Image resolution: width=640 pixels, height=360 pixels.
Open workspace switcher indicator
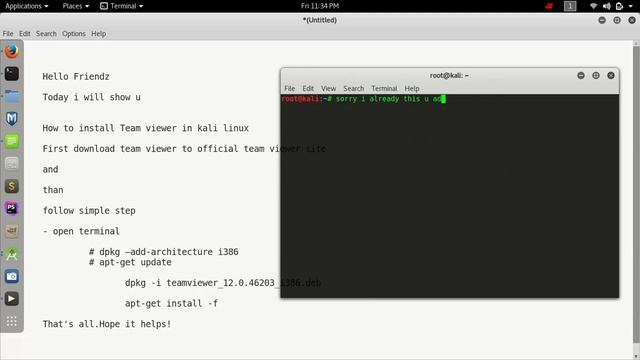coord(570,6)
